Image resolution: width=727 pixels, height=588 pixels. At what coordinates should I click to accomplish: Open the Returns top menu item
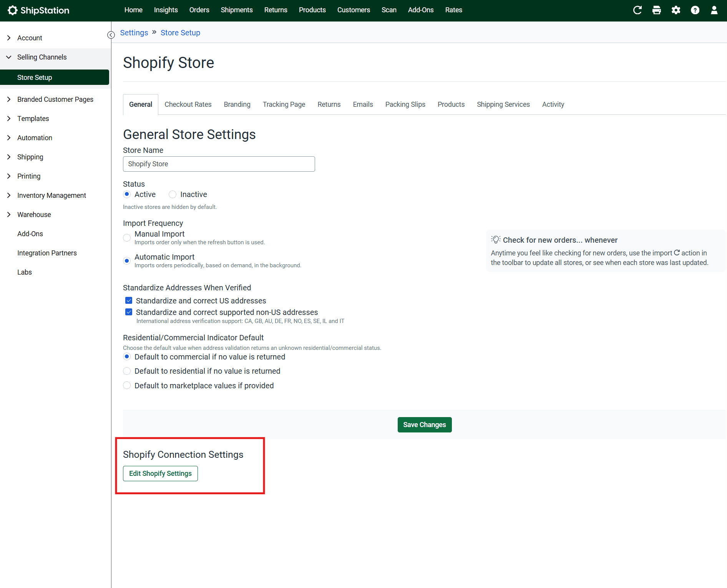click(x=276, y=10)
